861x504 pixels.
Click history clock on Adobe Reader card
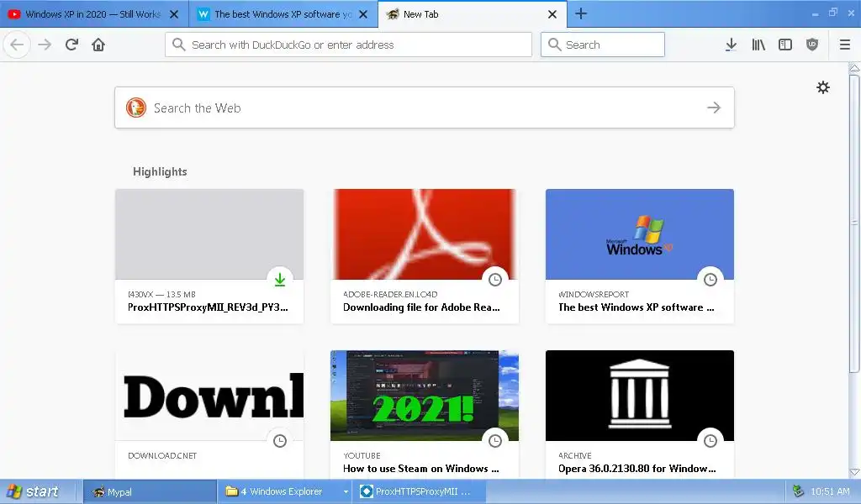pyautogui.click(x=495, y=279)
